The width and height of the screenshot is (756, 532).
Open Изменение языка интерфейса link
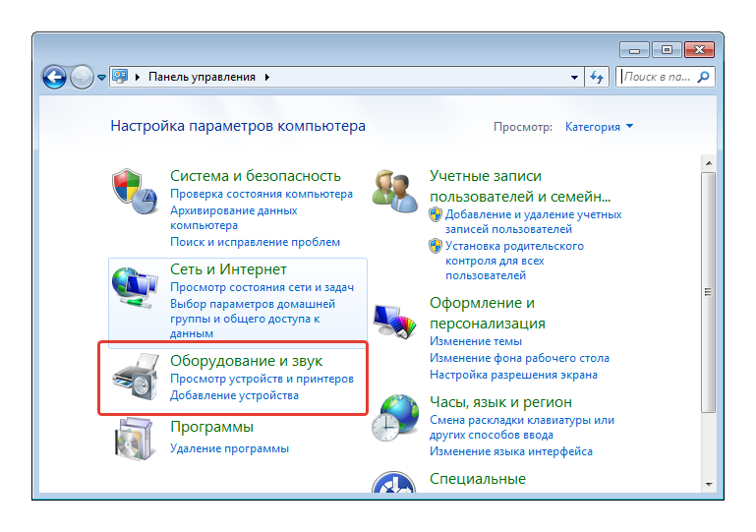[x=511, y=451]
